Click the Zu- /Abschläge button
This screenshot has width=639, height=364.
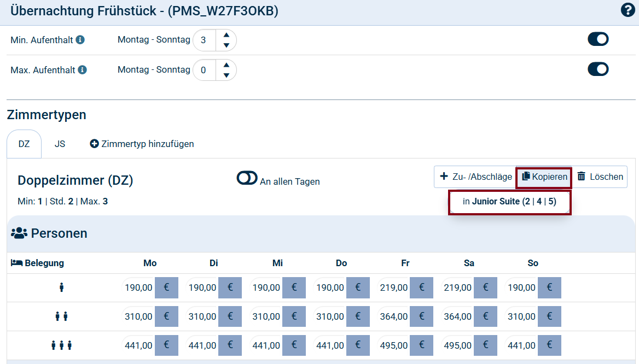475,177
